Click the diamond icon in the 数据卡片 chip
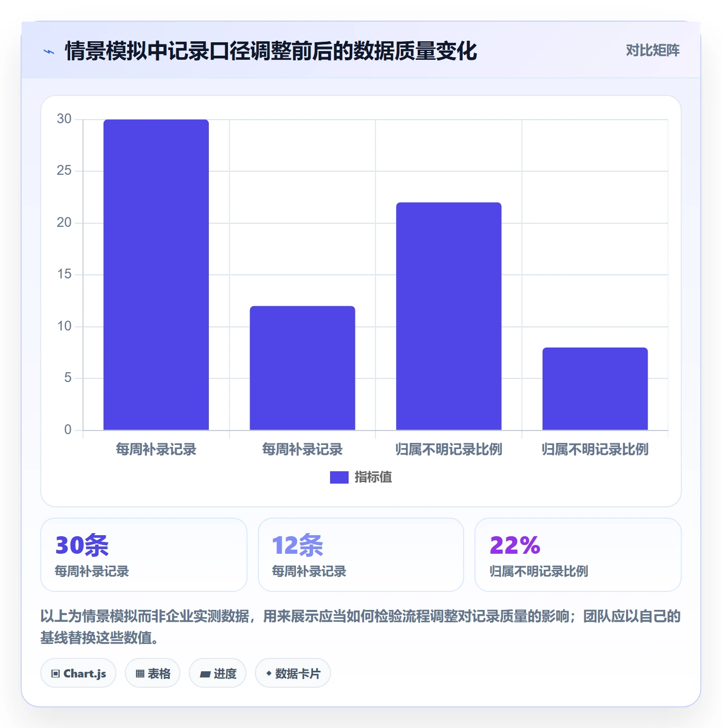 (269, 673)
